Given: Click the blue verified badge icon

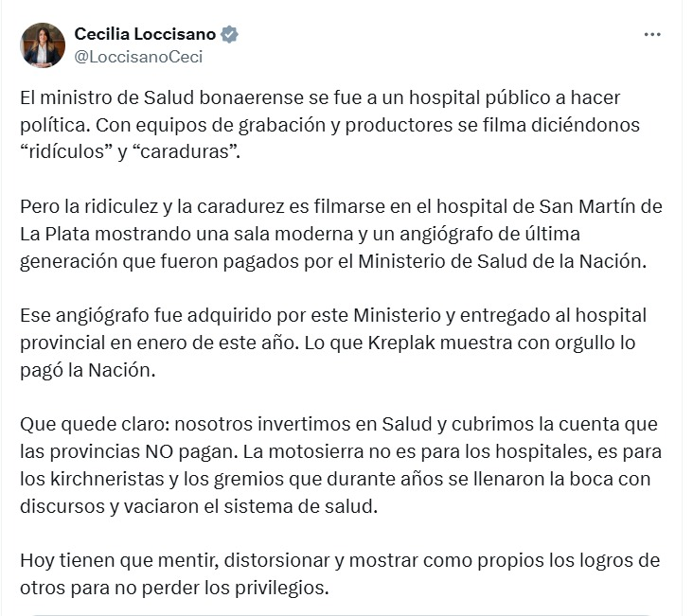Looking at the screenshot, I should pyautogui.click(x=229, y=34).
